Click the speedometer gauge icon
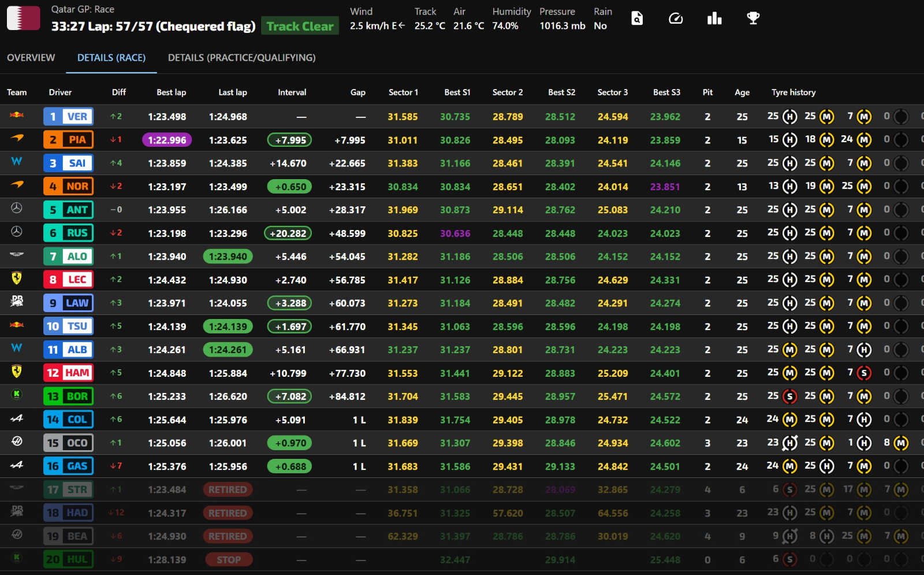 676,18
